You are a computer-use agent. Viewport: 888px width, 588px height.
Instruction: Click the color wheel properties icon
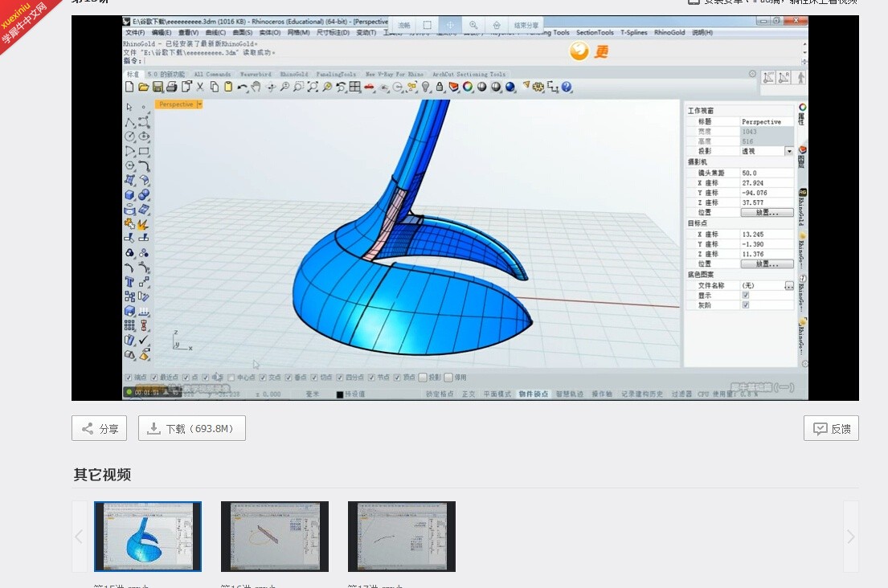pos(468,87)
